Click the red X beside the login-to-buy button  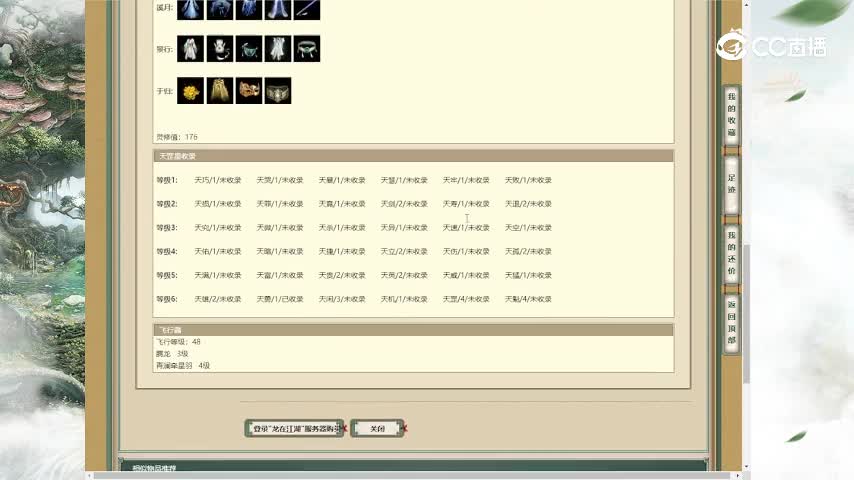click(x=344, y=429)
